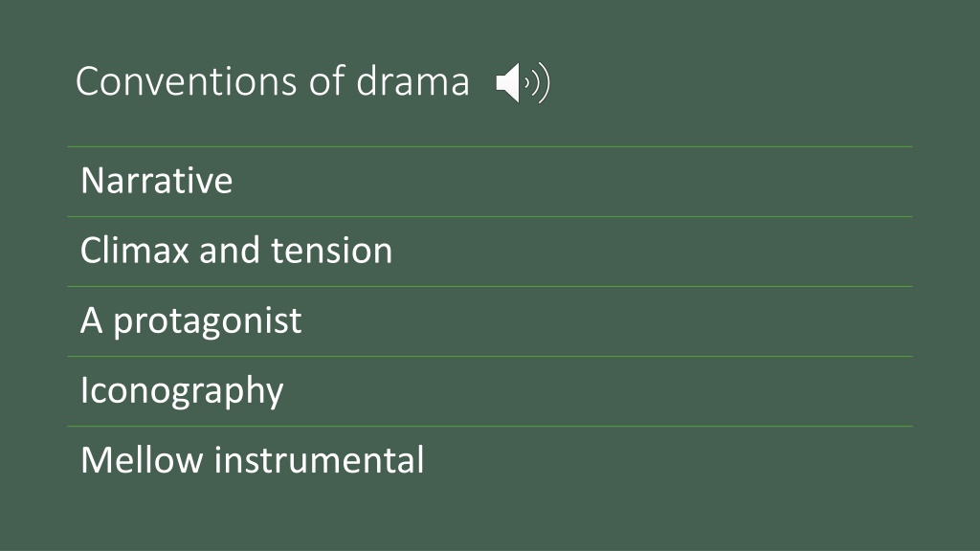980x551 pixels.
Task: Click the word 'Climax'
Action: [x=135, y=251]
